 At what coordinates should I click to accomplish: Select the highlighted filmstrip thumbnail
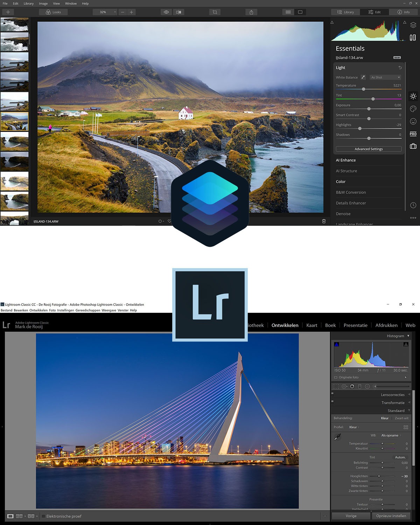(x=14, y=121)
